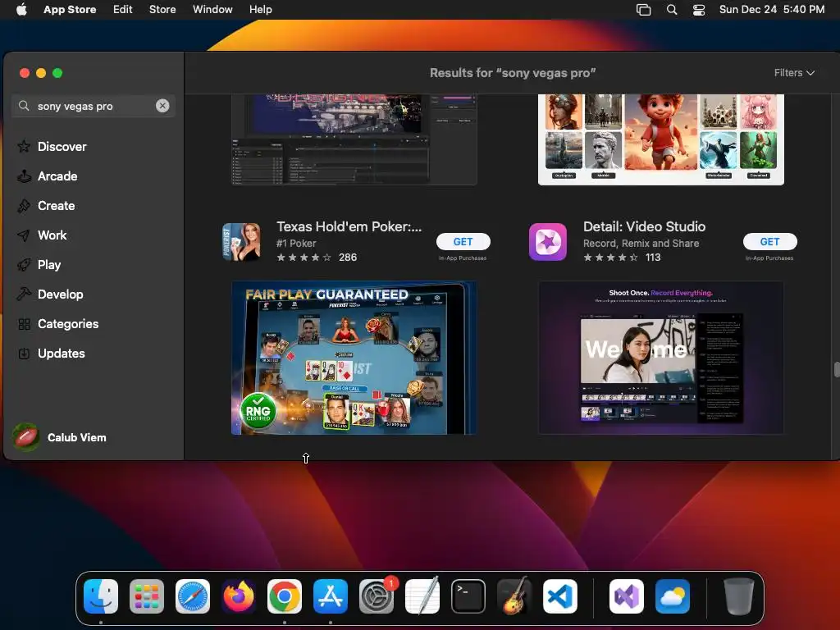
Task: Click the App Store dock icon
Action: [x=331, y=596]
